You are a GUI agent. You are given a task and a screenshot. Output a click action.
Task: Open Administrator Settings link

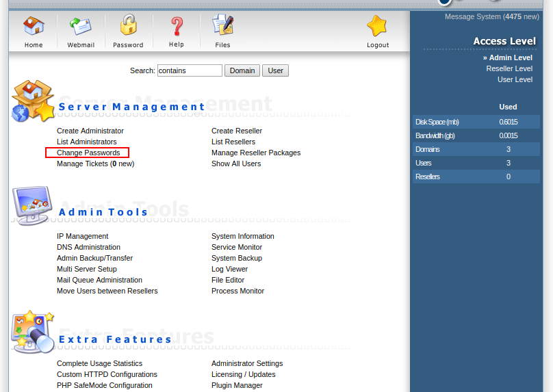tap(247, 363)
